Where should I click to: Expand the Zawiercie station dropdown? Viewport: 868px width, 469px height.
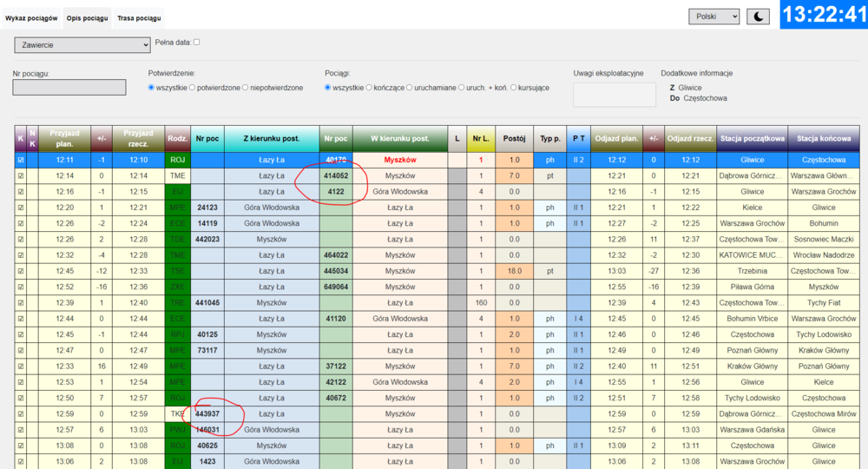coord(82,45)
